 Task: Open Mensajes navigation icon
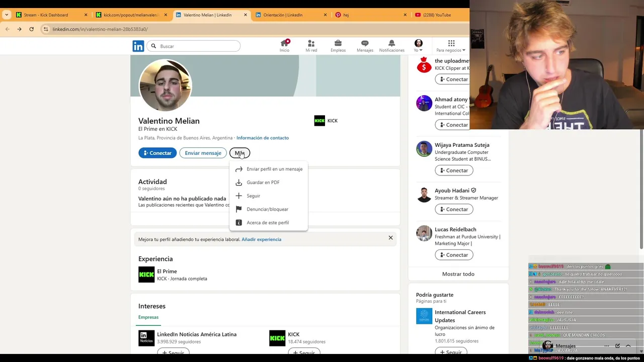click(x=365, y=46)
